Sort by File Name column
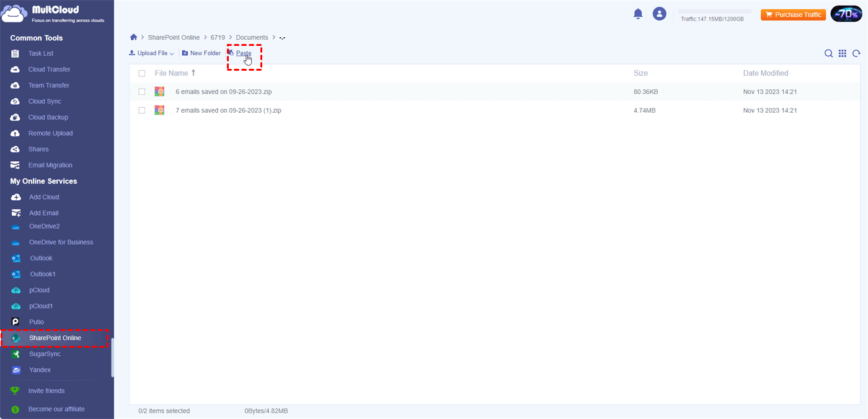The height and width of the screenshot is (419, 868). point(175,73)
